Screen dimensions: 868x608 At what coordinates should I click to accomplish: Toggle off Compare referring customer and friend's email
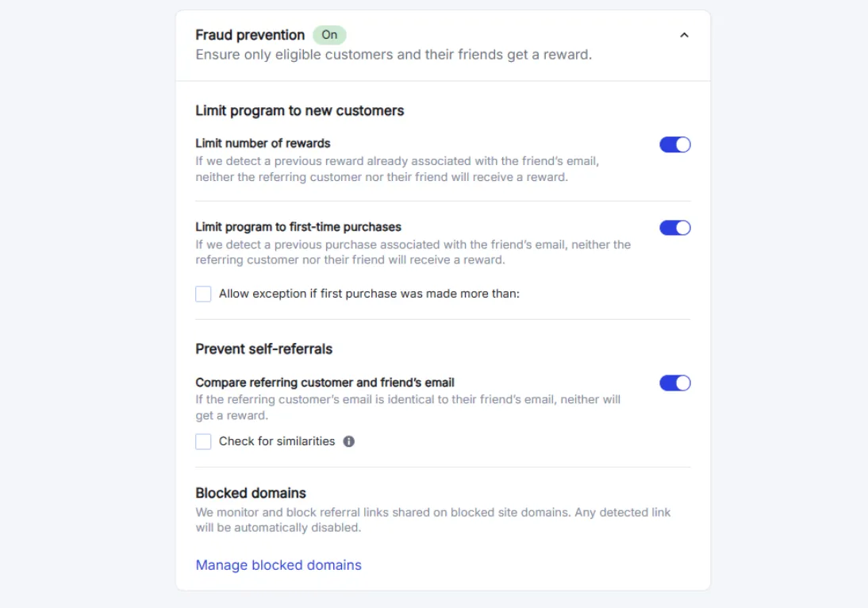[x=675, y=383]
